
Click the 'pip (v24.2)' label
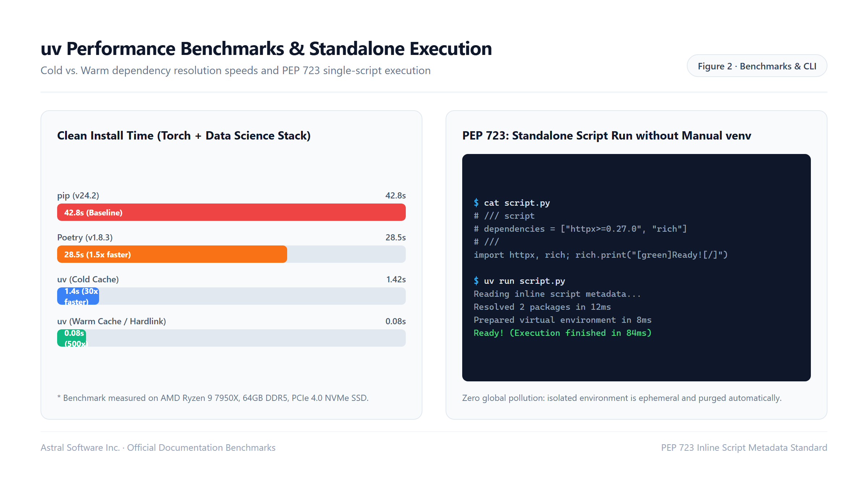pyautogui.click(x=78, y=196)
